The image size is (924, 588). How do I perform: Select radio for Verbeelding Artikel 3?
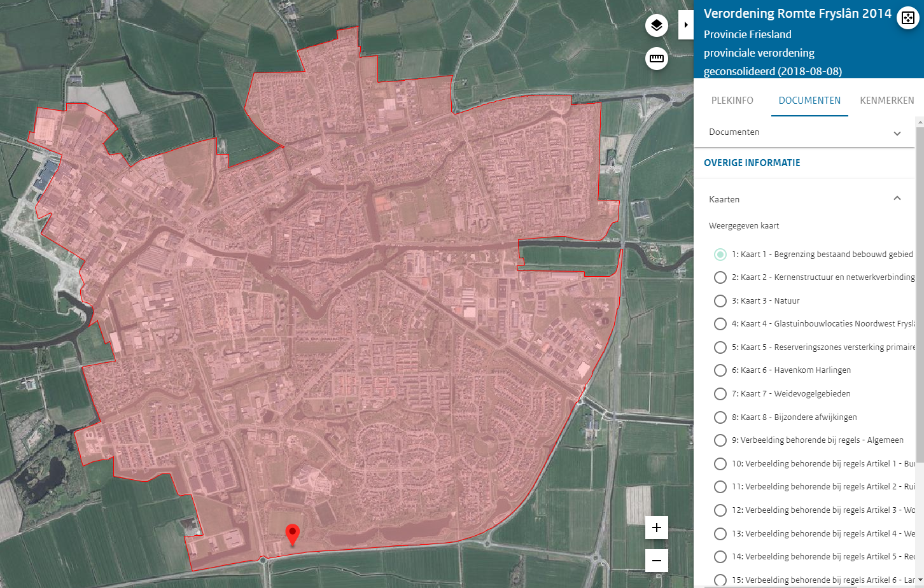(x=720, y=510)
